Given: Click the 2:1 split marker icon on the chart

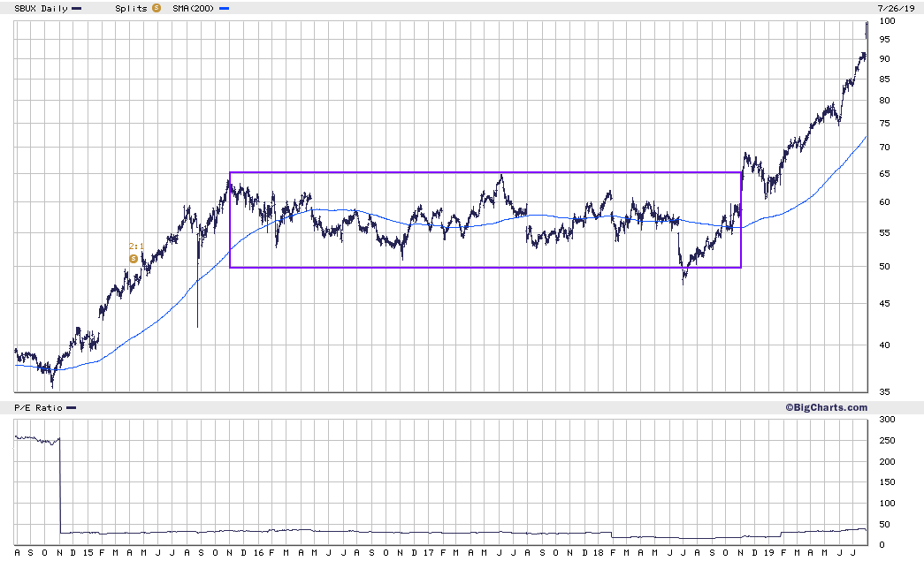Looking at the screenshot, I should (x=134, y=259).
